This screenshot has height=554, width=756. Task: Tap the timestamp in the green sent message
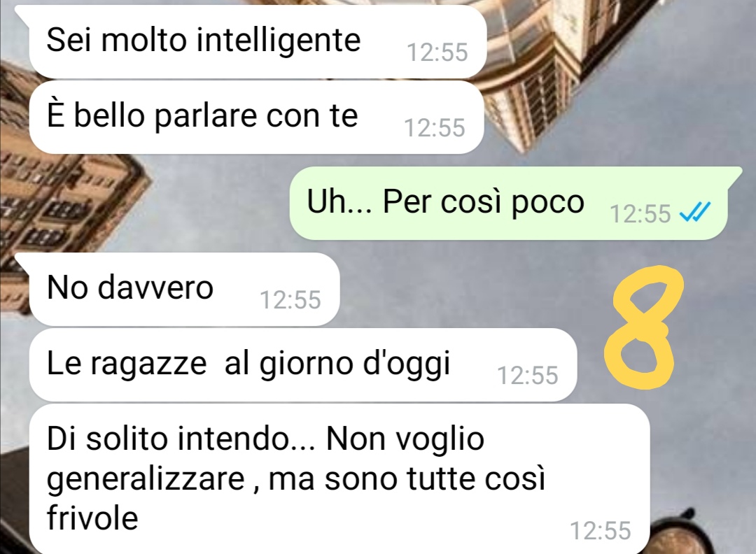pos(640,213)
